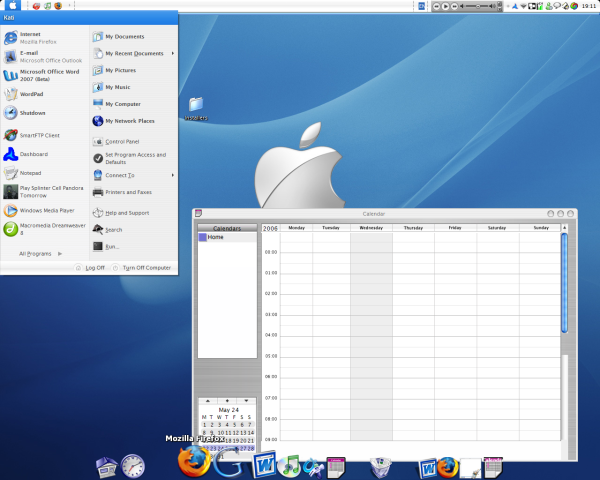Open the Installers folder on desktop
Screen dimensions: 600x480
coord(196,108)
